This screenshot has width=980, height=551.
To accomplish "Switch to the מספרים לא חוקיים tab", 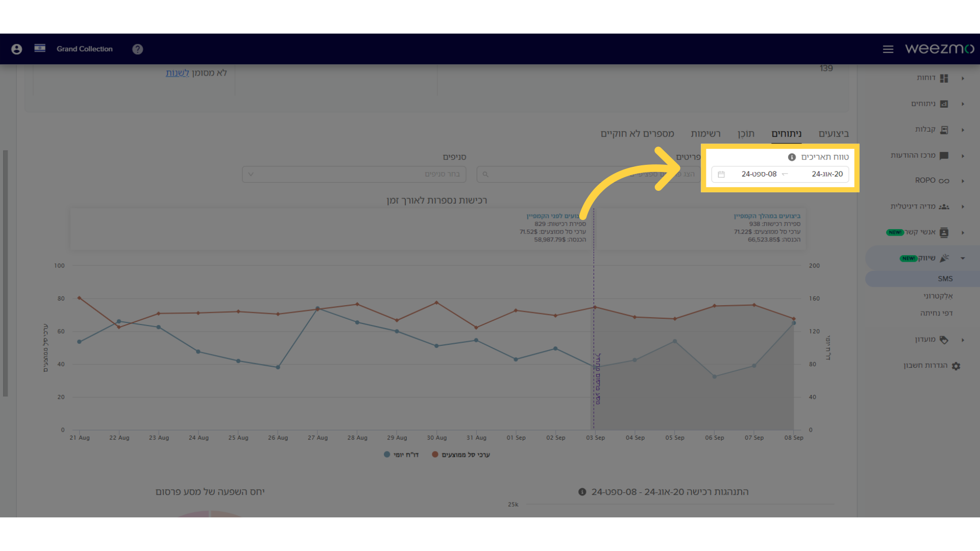I will click(x=637, y=134).
